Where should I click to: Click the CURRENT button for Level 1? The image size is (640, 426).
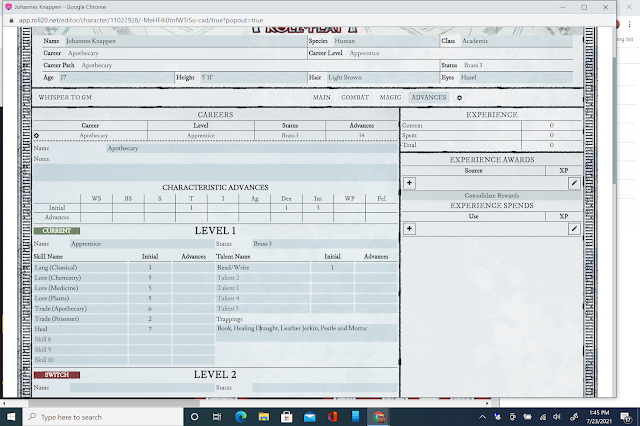click(57, 231)
